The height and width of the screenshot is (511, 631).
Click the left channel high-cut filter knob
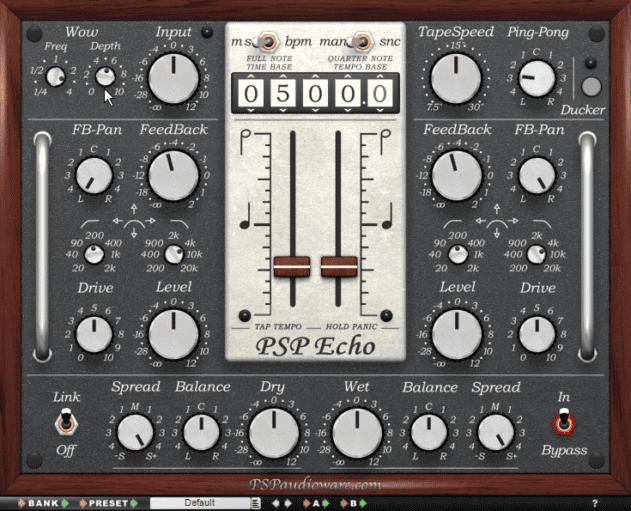point(174,254)
